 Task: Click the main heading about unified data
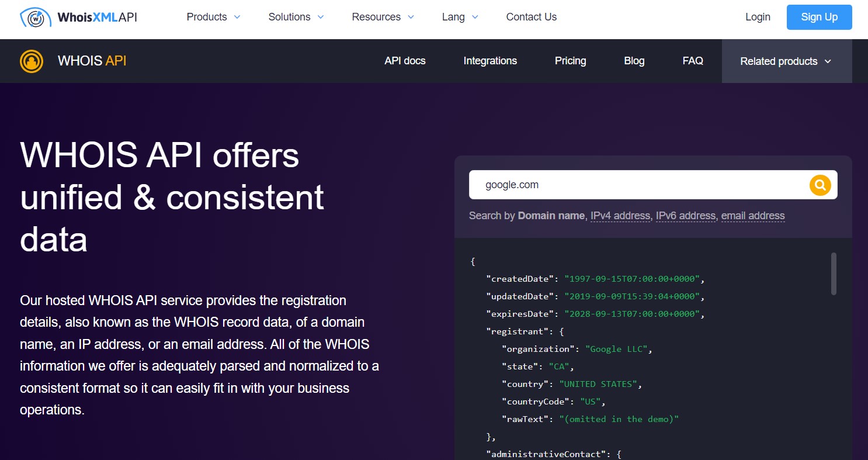tap(172, 198)
